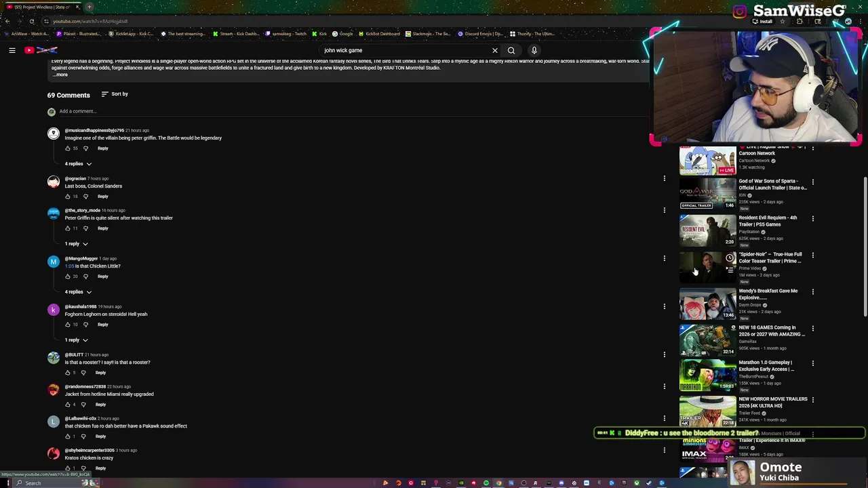The width and height of the screenshot is (868, 488).
Task: Expand 4 replies under Peter Griffin villain comment
Action: pyautogui.click(x=78, y=164)
